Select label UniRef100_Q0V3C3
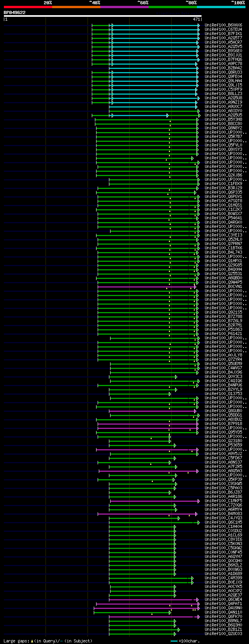The height and width of the screenshot is (644, 249). [x=223, y=376]
